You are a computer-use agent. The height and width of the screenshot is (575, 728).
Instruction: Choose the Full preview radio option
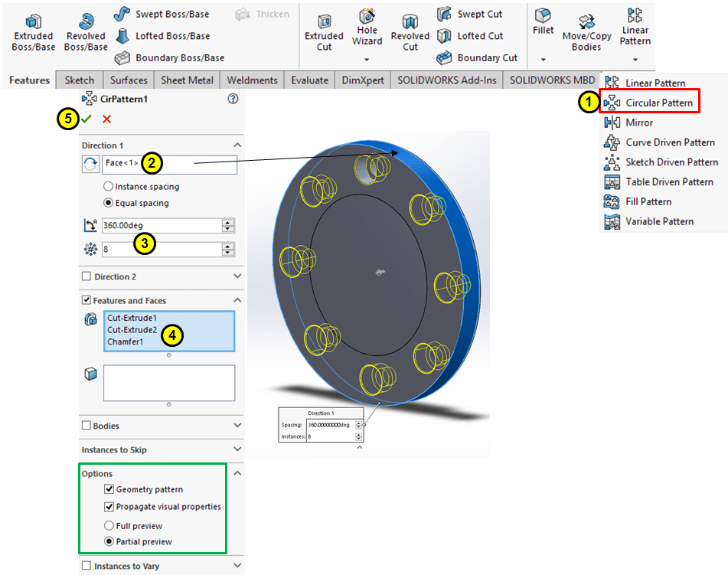108,526
